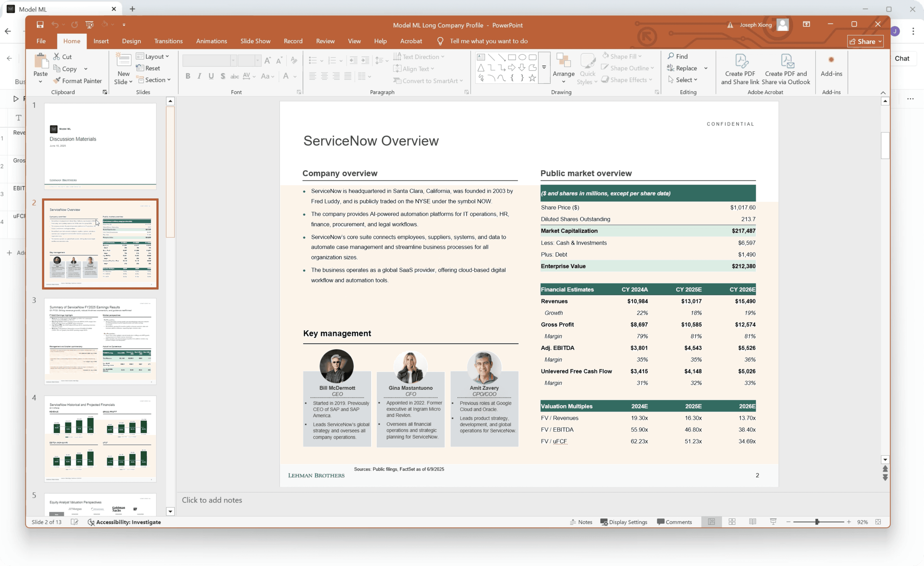Viewport: 924px width, 566px height.
Task: Start Slide Show from status bar icon
Action: coord(773,522)
